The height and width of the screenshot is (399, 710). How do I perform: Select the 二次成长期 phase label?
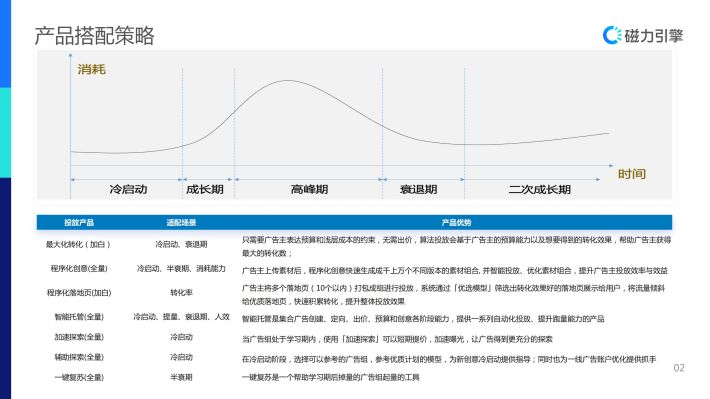tap(539, 189)
